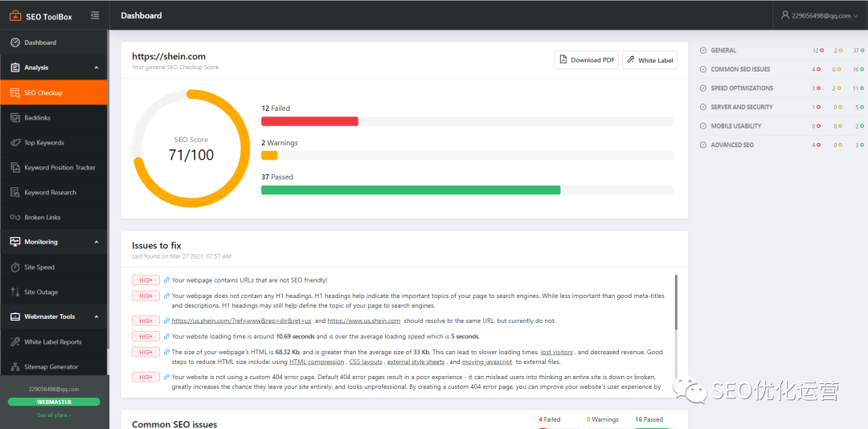Open Dashboard in the sidebar
868x429 pixels.
pyautogui.click(x=54, y=43)
